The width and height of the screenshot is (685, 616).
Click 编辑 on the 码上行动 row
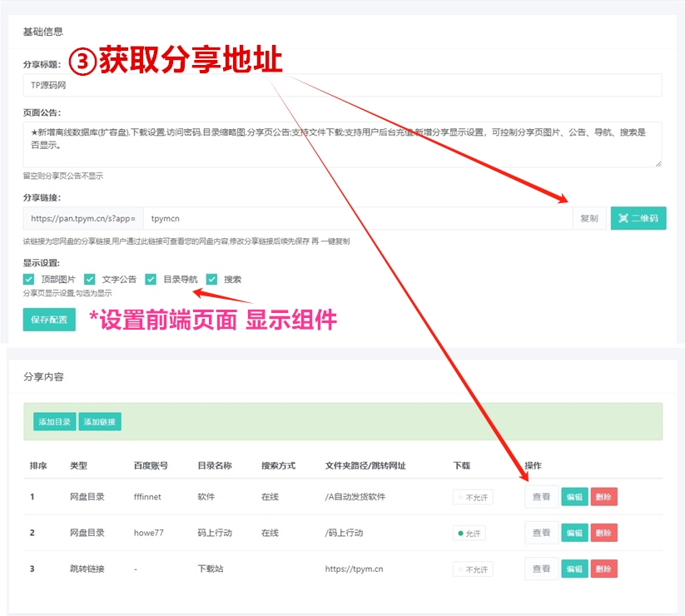coord(573,533)
